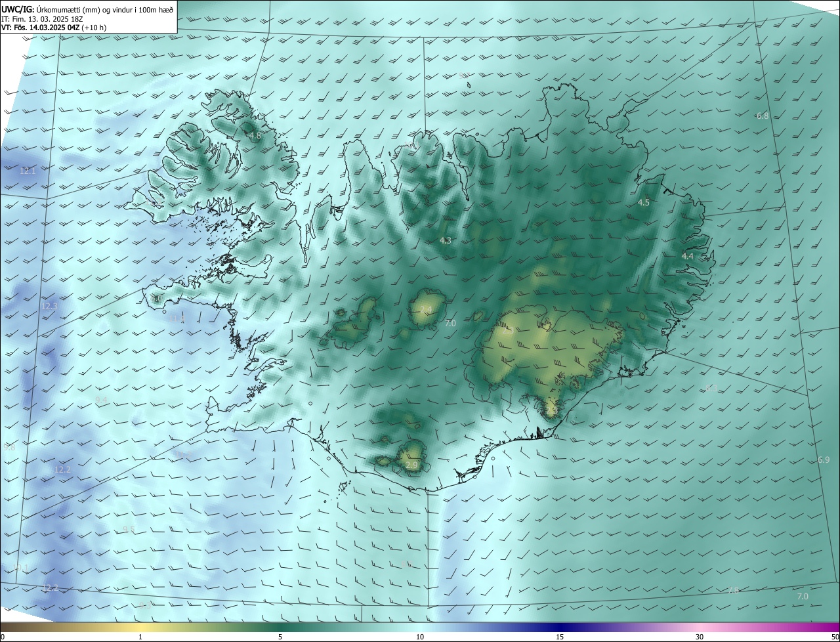
Task: Click the colorbar tick label 15
Action: coord(560,637)
